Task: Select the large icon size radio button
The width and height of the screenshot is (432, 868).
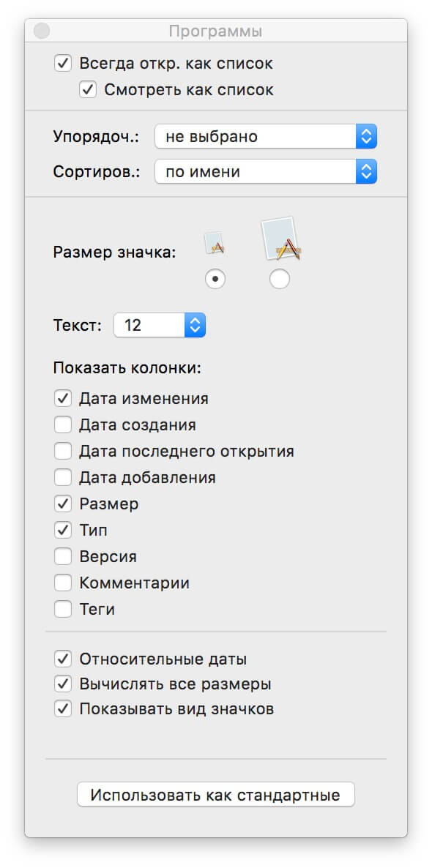Action: [279, 280]
